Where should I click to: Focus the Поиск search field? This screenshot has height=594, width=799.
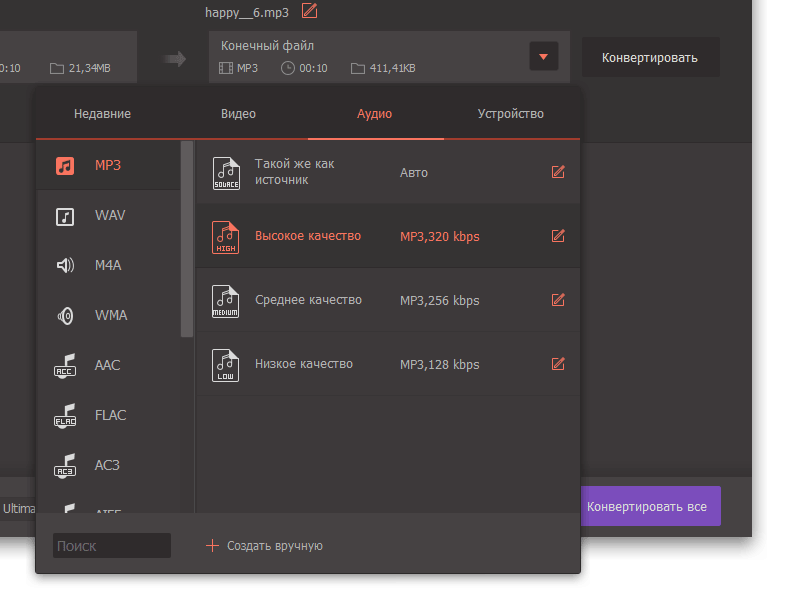tap(112, 546)
